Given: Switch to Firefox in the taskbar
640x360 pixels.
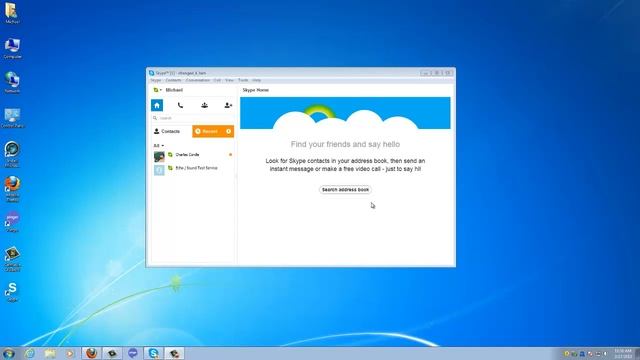Looking at the screenshot, I should tap(91, 353).
